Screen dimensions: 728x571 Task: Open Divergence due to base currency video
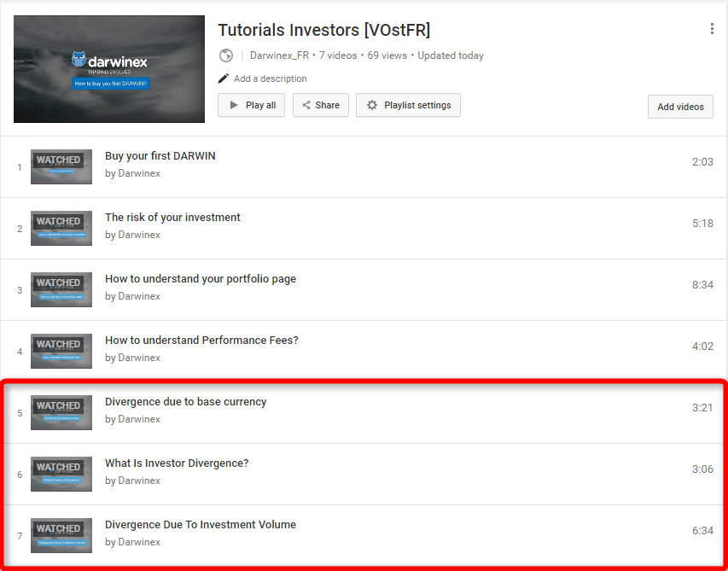tap(186, 401)
